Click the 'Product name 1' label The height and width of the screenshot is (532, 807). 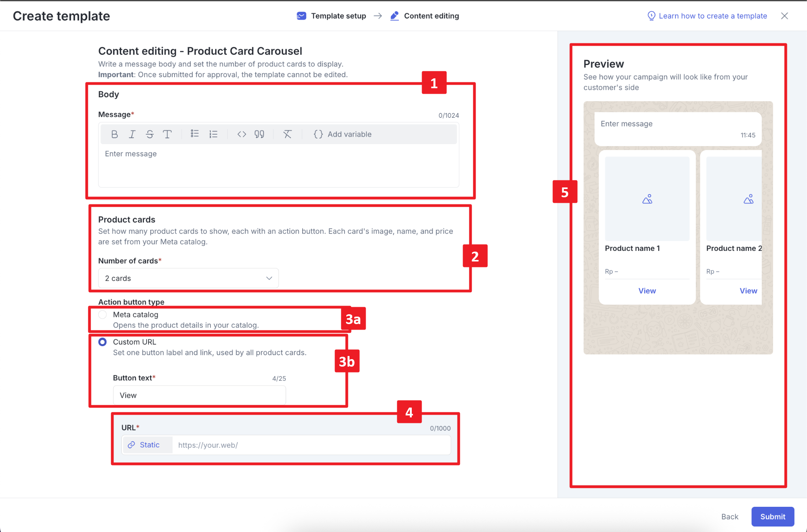(632, 248)
